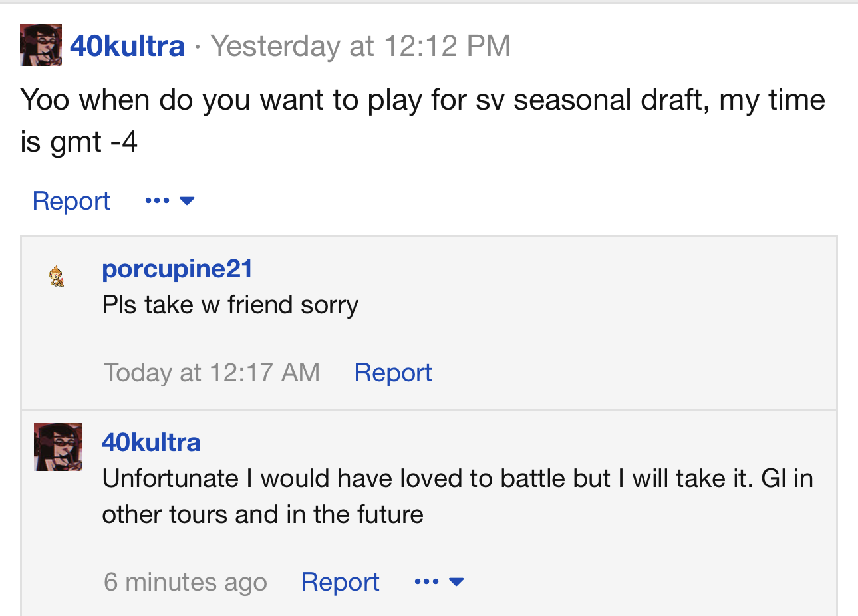Report porcupine21's comment
The image size is (858, 616).
pos(393,373)
